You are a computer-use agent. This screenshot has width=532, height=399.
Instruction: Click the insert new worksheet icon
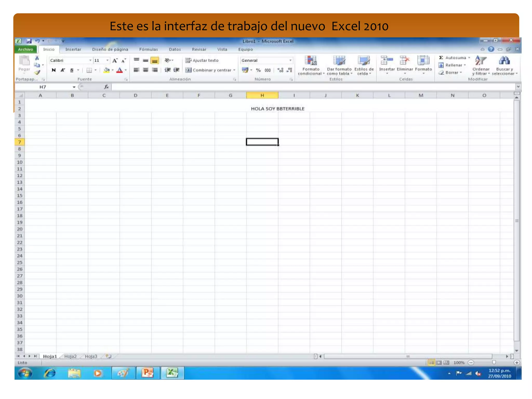pos(109,356)
